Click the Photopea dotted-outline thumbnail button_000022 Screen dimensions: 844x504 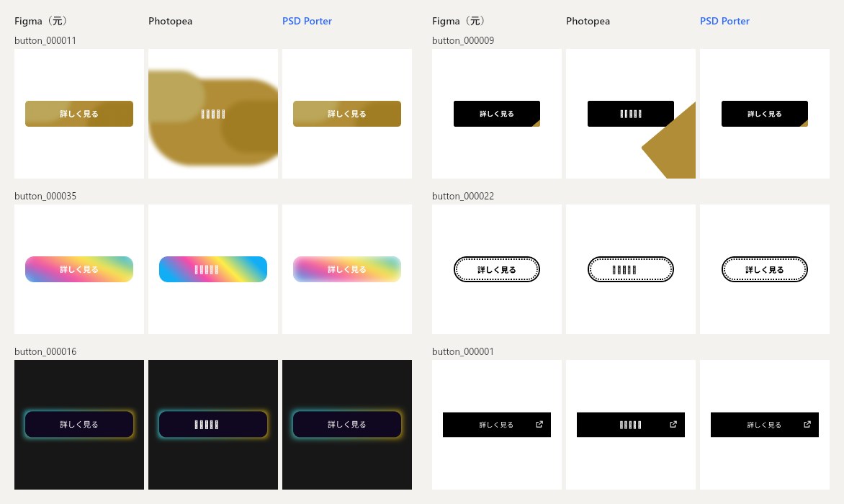coord(631,269)
